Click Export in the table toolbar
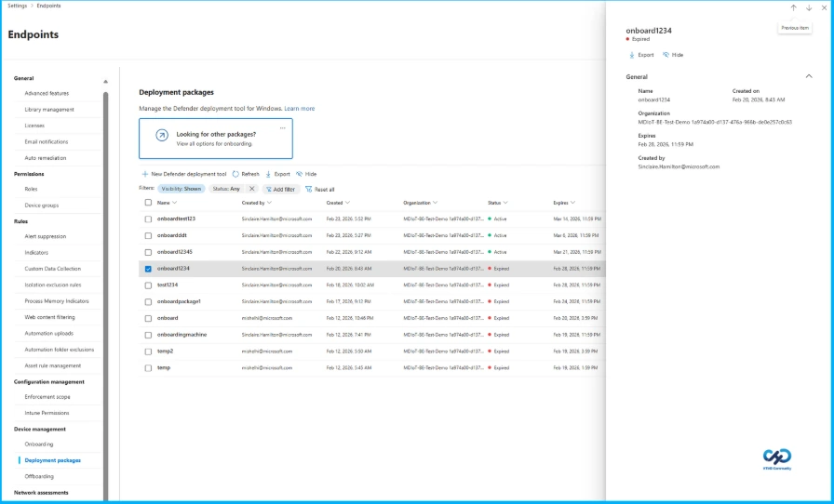The width and height of the screenshot is (834, 504). 277,174
